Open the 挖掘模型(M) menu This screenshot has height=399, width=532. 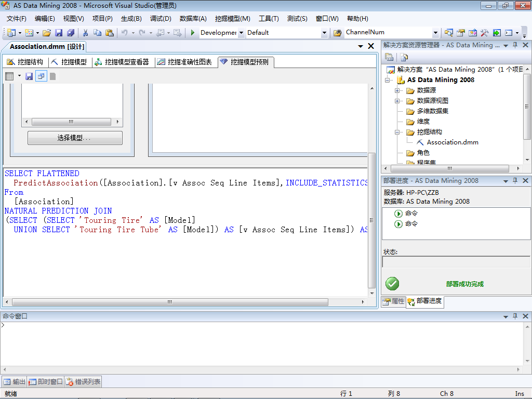[x=233, y=19]
